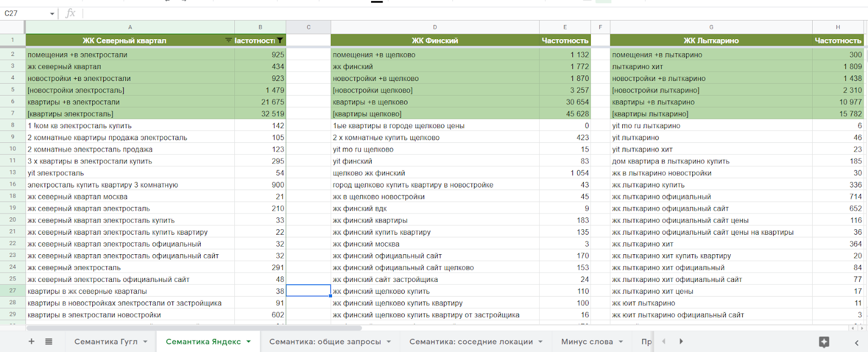Select cell 'жк финский сайт застройщика'
This screenshot has width=868, height=352.
tap(435, 279)
